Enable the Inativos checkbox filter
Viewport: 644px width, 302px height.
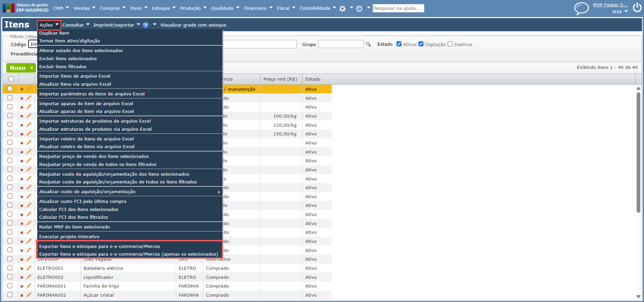click(450, 44)
